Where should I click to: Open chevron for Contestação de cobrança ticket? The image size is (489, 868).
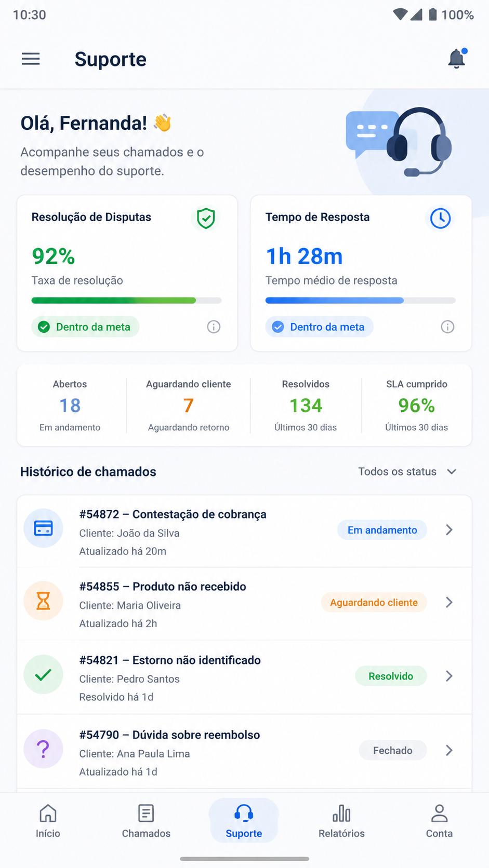[450, 530]
